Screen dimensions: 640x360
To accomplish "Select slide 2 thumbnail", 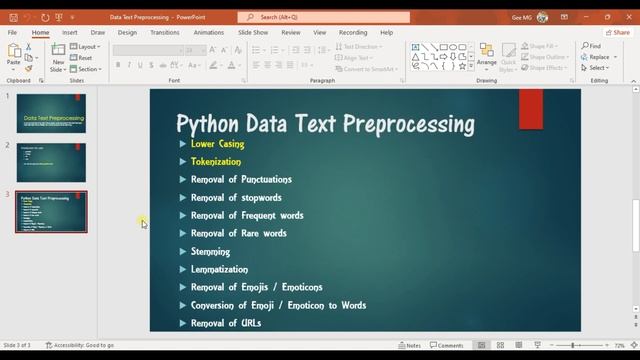I will coord(51,162).
